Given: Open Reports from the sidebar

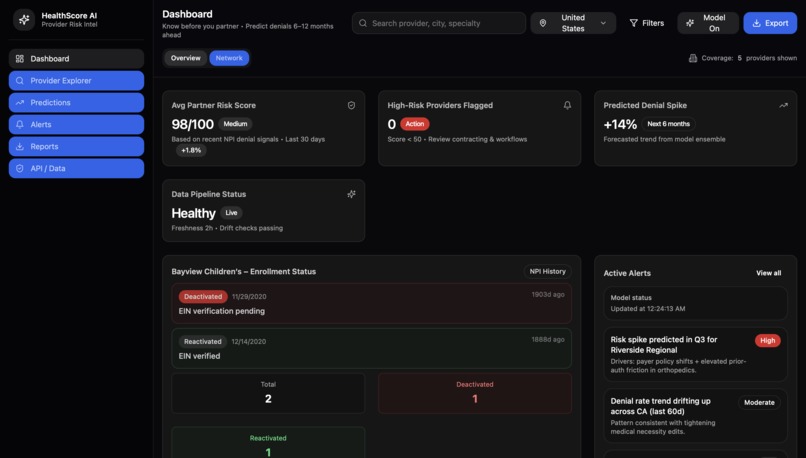Looking at the screenshot, I should (x=76, y=146).
